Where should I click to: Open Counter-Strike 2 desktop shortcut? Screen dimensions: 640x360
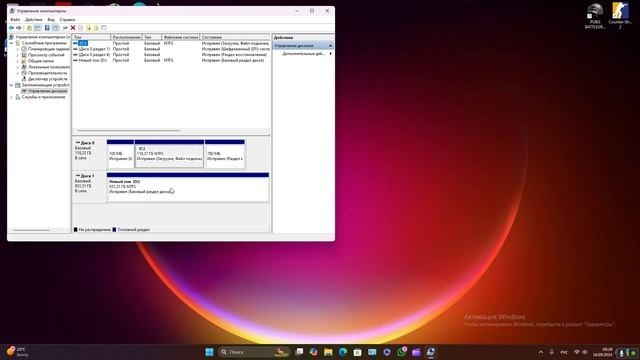[620, 16]
